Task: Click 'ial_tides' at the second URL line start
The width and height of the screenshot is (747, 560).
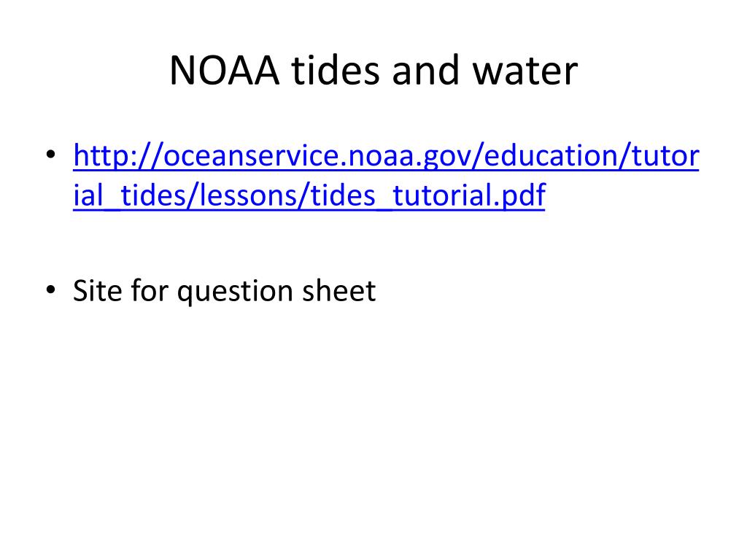Action: coord(129,196)
